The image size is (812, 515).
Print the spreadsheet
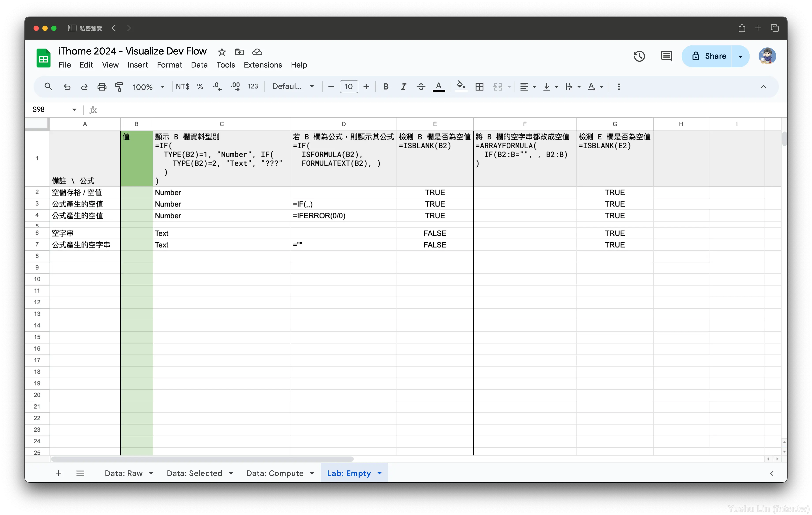coord(101,87)
